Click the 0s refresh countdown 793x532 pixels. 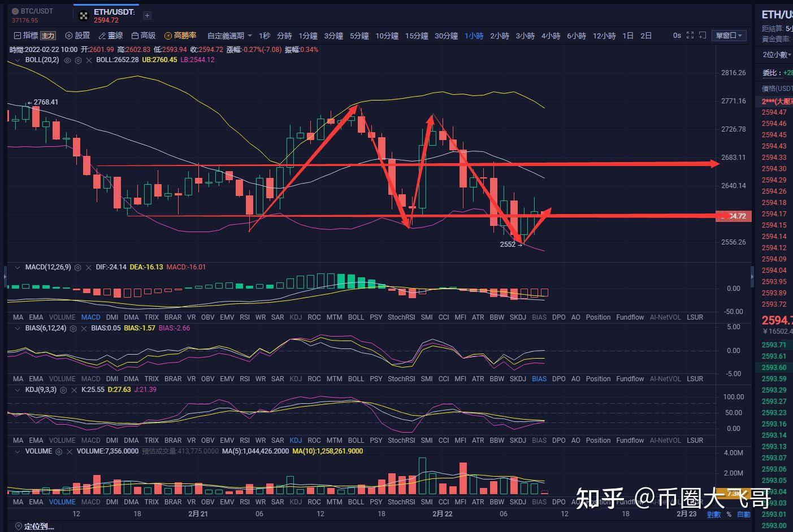[x=677, y=35]
